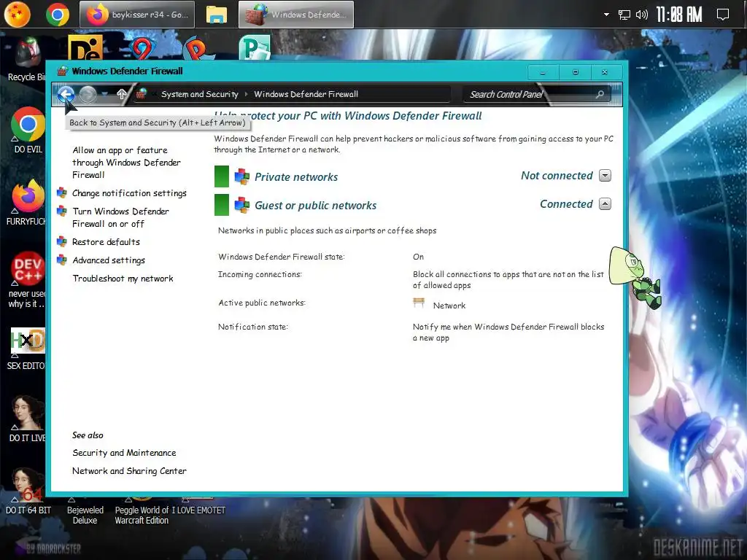This screenshot has width=747, height=560.
Task: Click the search magnifier icon
Action: point(600,94)
